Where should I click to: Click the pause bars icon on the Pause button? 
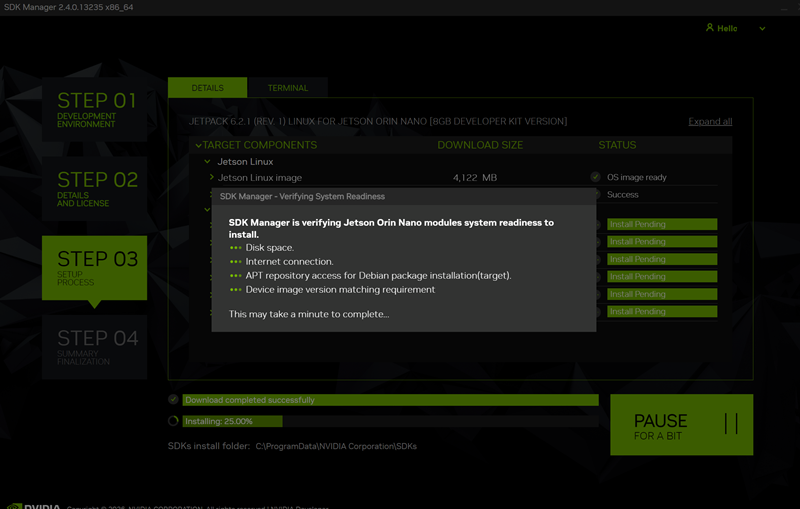tap(731, 424)
